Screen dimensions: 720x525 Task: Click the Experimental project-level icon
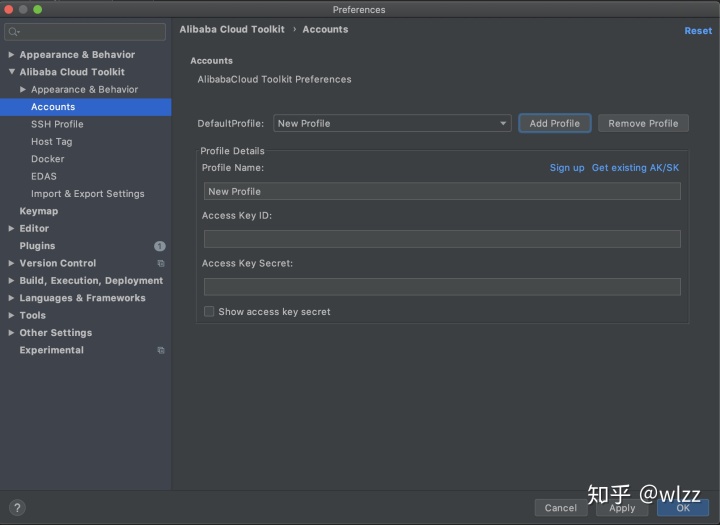click(x=161, y=350)
